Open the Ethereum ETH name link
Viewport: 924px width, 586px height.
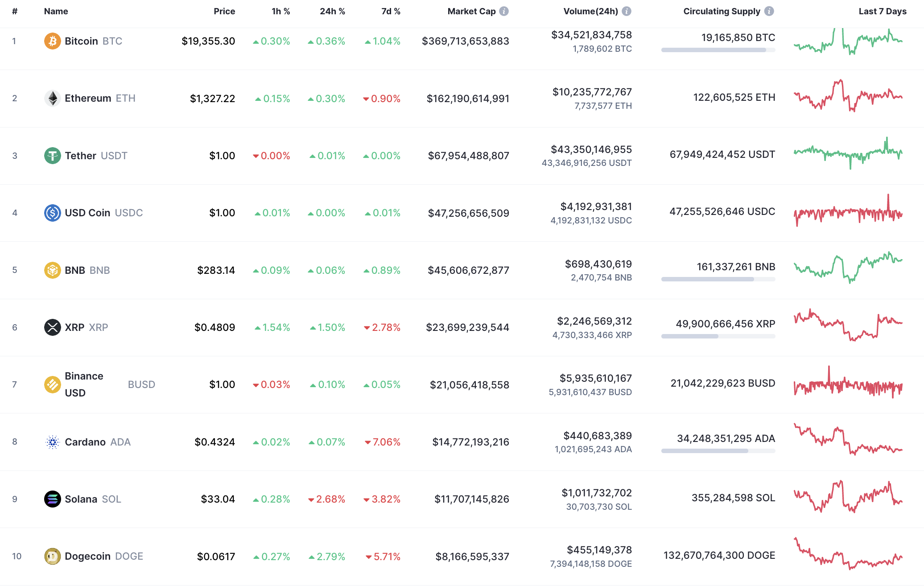coord(90,98)
